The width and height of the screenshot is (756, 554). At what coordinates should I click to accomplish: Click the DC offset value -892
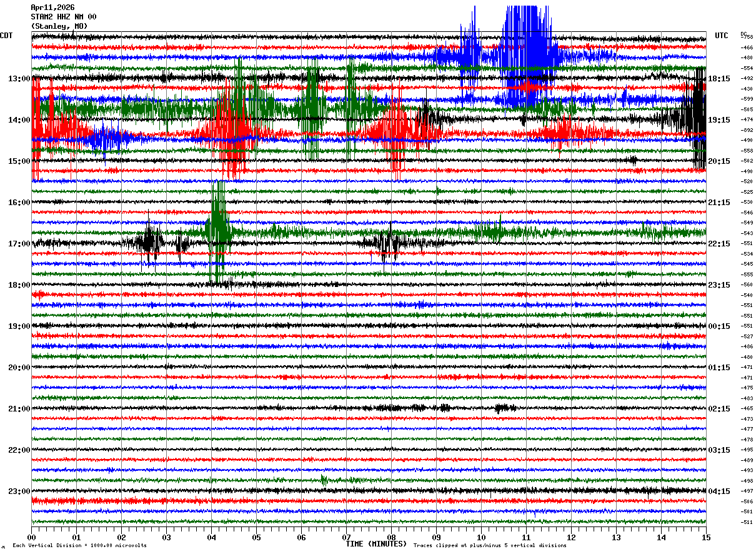coord(747,130)
